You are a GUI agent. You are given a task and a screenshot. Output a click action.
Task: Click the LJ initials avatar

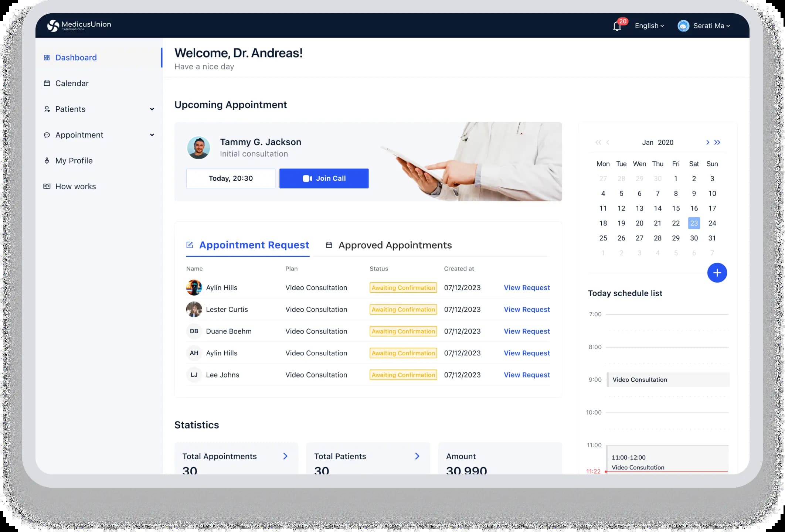[194, 375]
